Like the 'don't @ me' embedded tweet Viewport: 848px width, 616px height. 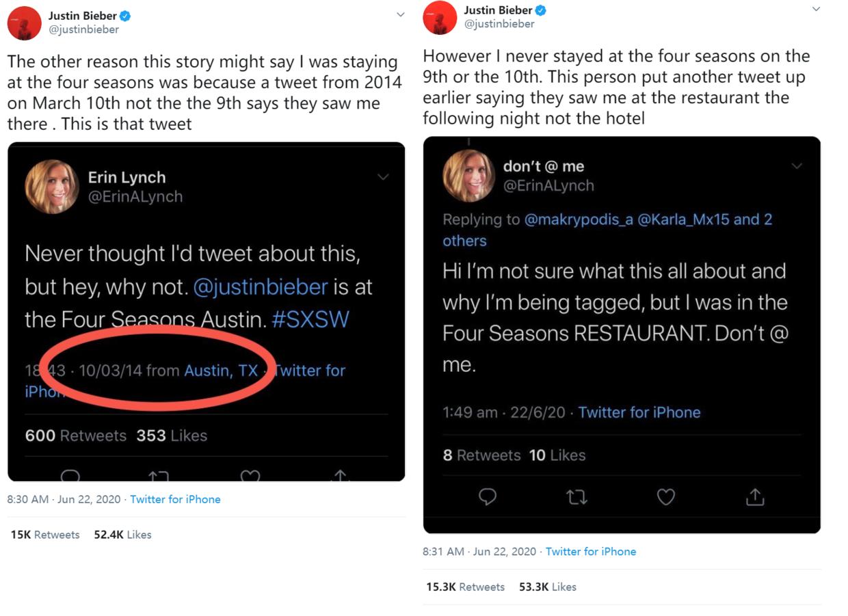(x=665, y=497)
